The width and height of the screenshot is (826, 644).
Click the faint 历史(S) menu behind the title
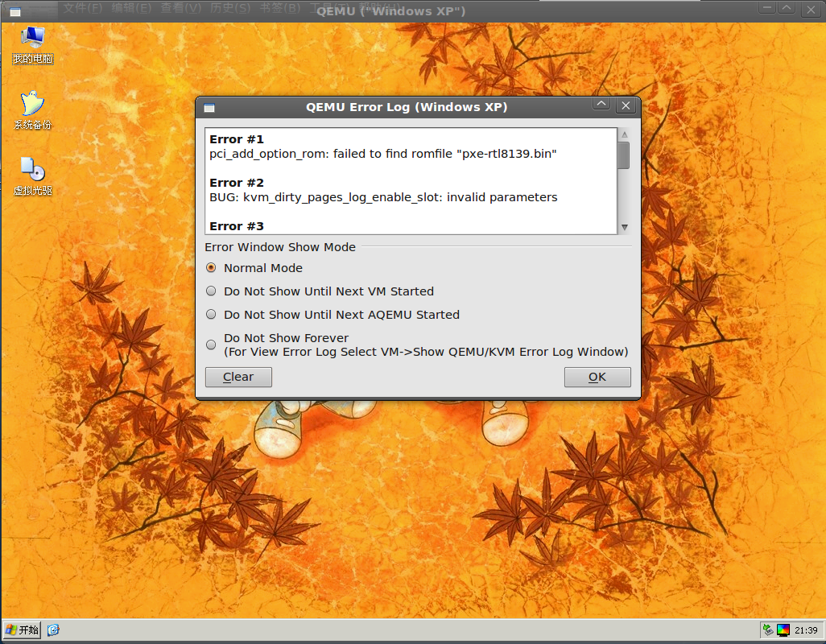[x=230, y=8]
